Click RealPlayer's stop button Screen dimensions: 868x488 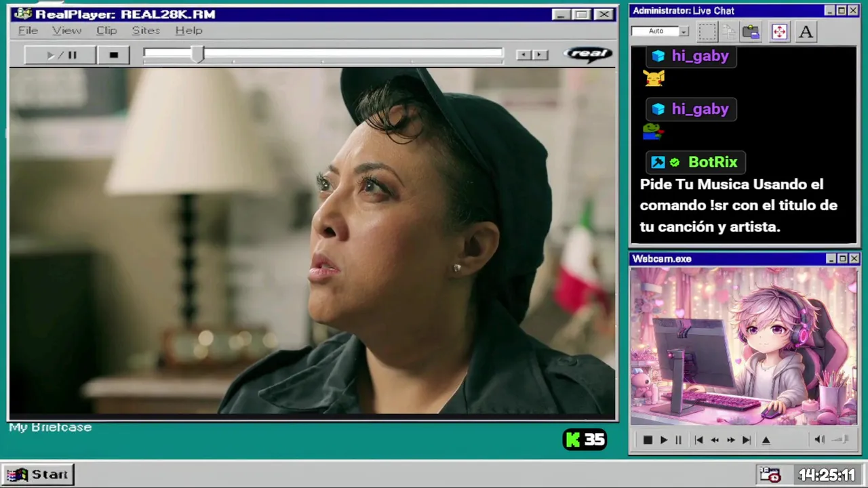pyautogui.click(x=113, y=55)
